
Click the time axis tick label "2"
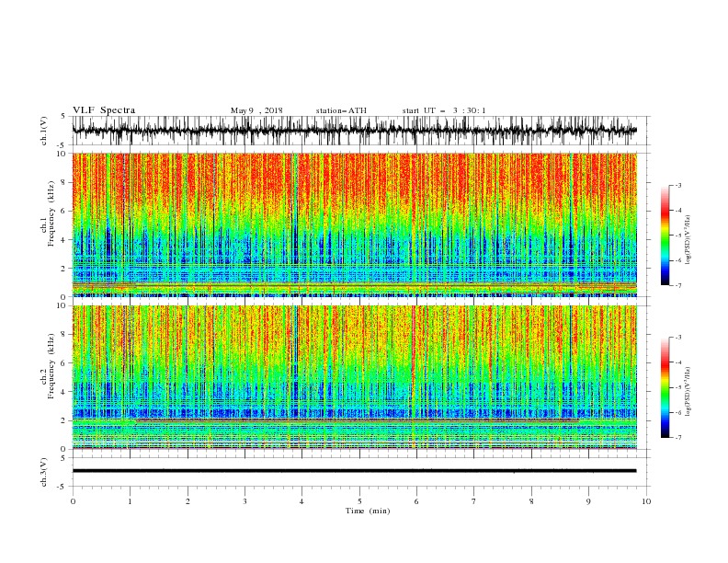tap(188, 501)
